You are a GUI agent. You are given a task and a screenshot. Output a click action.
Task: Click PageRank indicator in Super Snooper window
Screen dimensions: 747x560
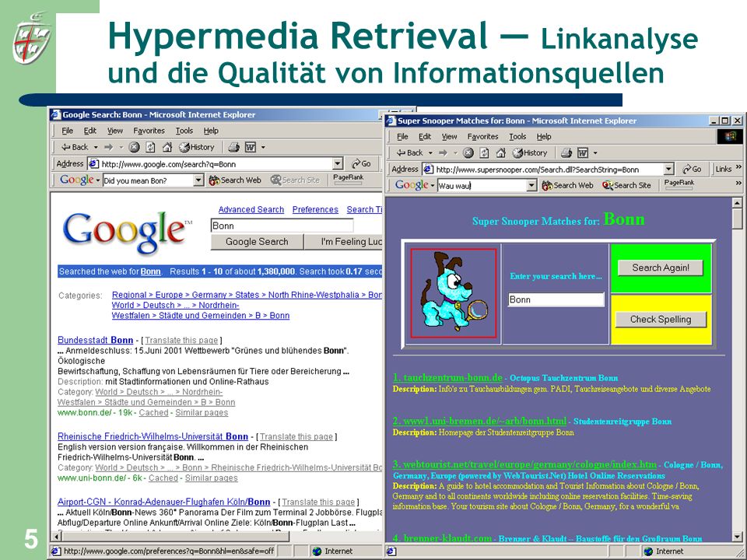point(679,185)
